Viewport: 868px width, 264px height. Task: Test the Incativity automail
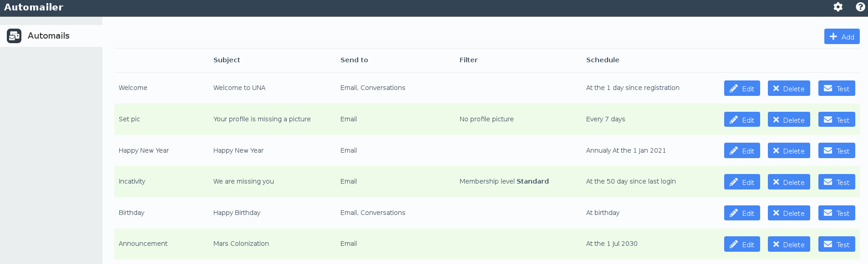[x=836, y=182]
